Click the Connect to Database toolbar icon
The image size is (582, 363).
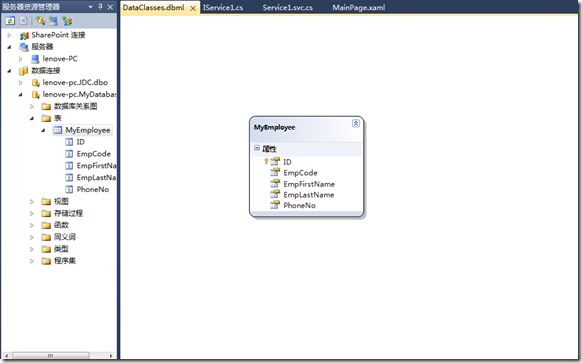[40, 21]
